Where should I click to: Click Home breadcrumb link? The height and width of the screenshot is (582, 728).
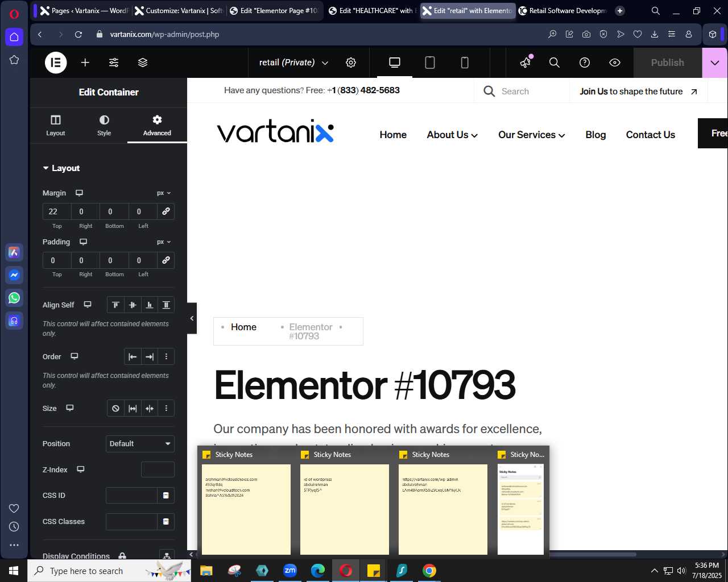[243, 327]
